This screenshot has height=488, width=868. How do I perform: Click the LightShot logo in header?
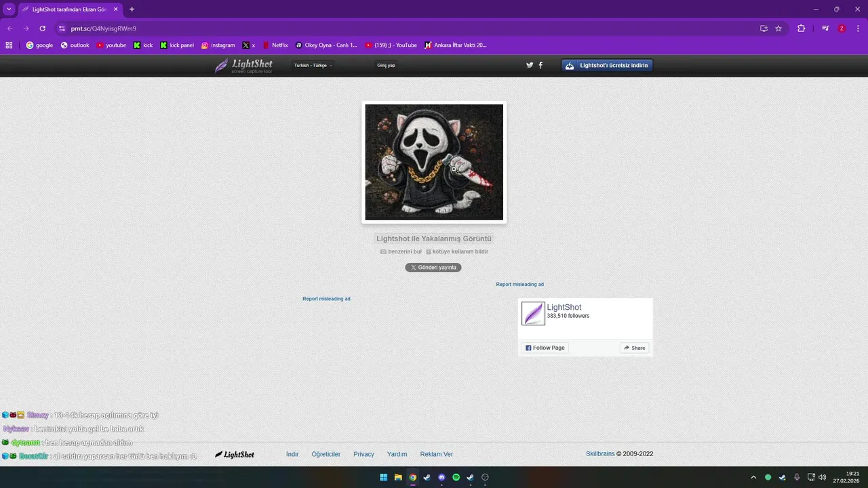tap(244, 66)
